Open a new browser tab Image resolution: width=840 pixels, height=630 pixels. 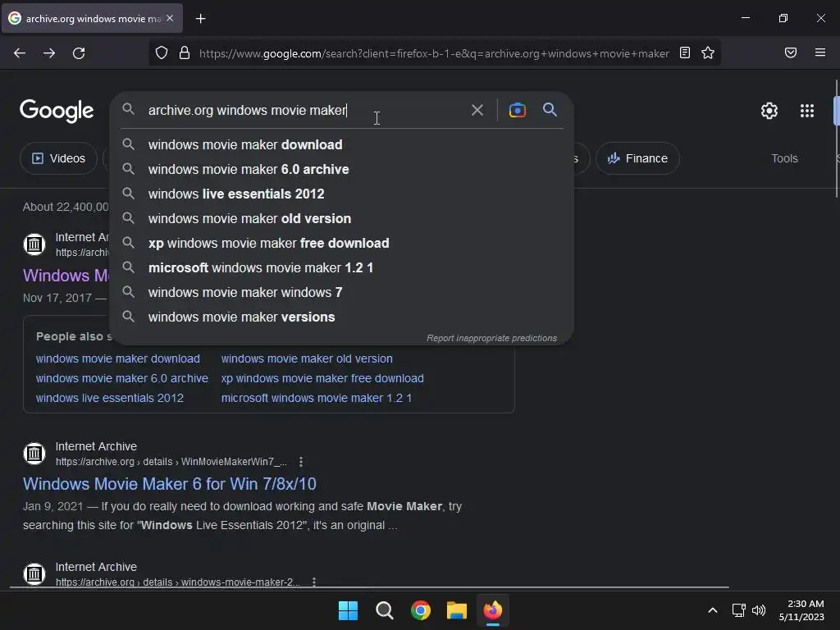click(x=200, y=19)
